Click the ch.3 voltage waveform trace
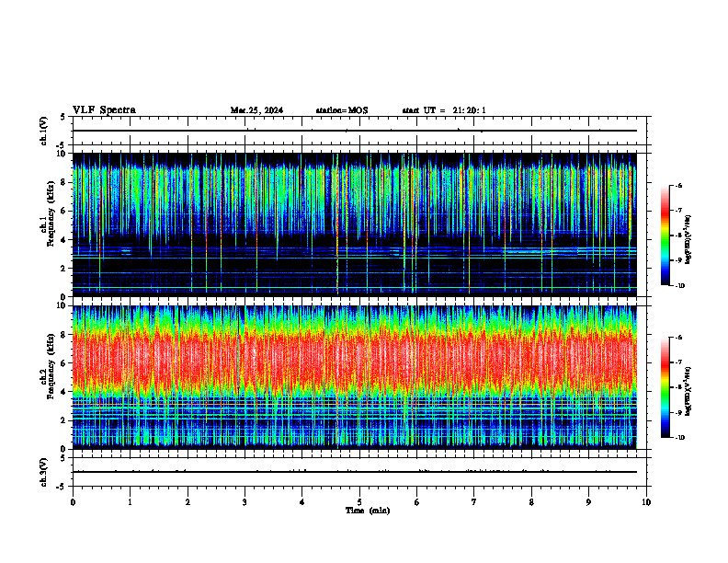The image size is (728, 563). (355, 472)
